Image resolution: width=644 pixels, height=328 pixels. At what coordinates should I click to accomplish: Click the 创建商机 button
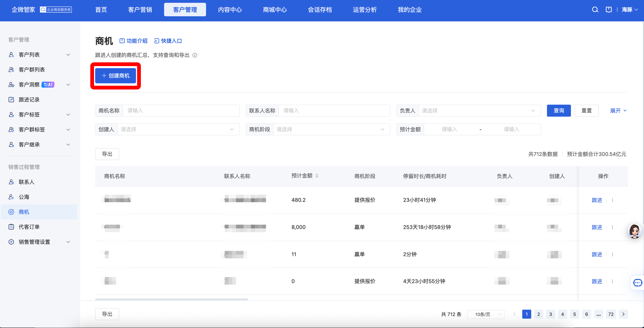point(116,76)
